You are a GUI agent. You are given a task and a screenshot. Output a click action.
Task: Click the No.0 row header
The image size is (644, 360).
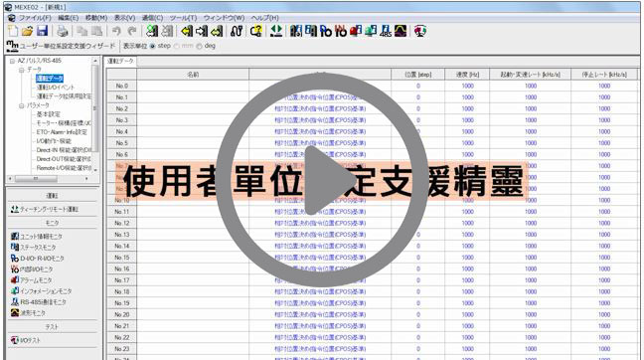[121, 86]
